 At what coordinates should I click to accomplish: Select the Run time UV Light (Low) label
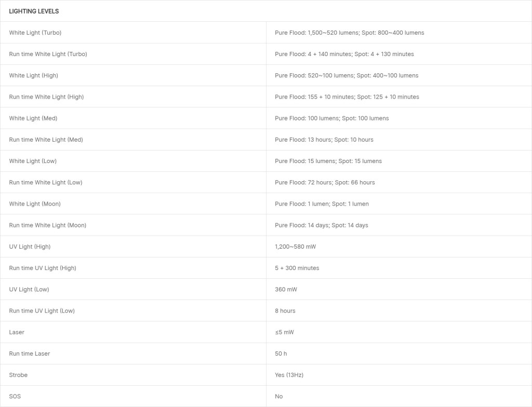tap(42, 311)
